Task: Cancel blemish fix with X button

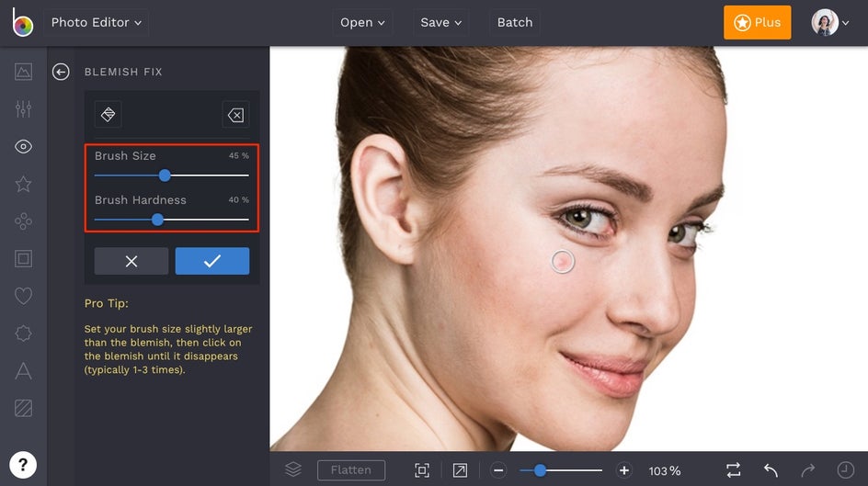Action: (x=131, y=261)
